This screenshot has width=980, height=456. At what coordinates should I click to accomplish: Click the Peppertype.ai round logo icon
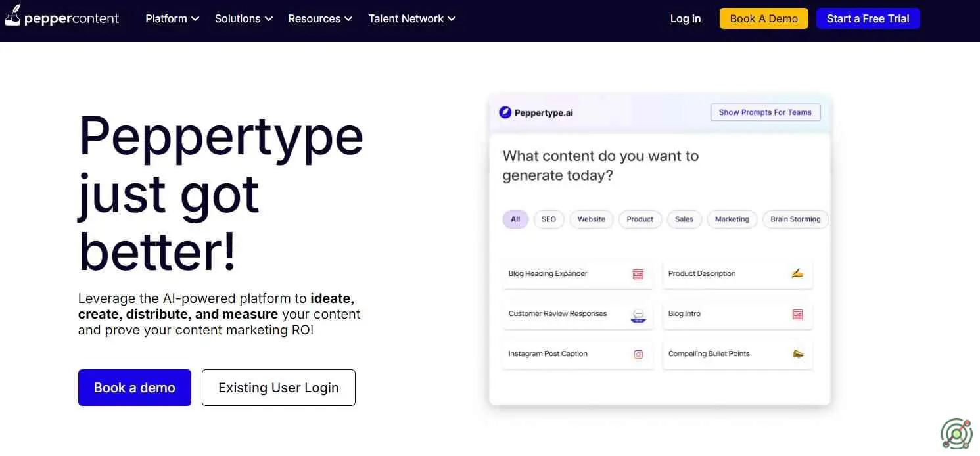505,112
